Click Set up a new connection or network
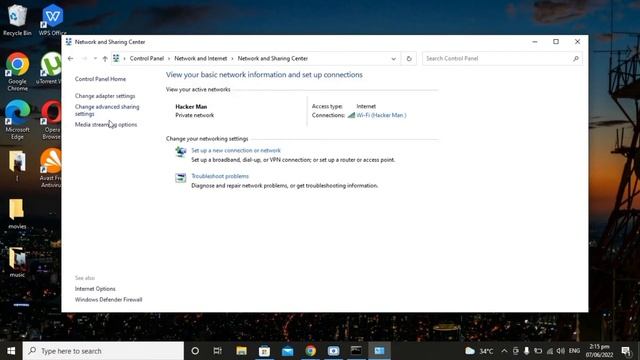This screenshot has height=360, width=640. pyautogui.click(x=236, y=150)
